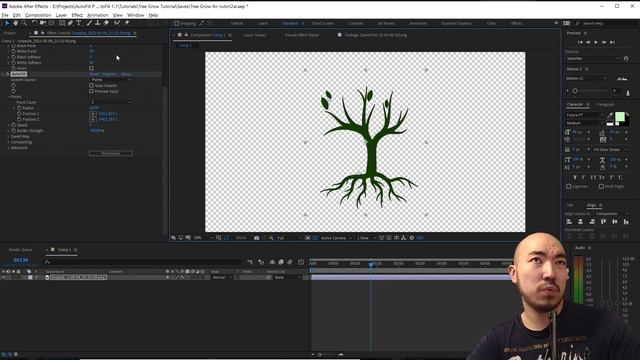
Task: Open Growth Source dropdown
Action: [x=111, y=80]
